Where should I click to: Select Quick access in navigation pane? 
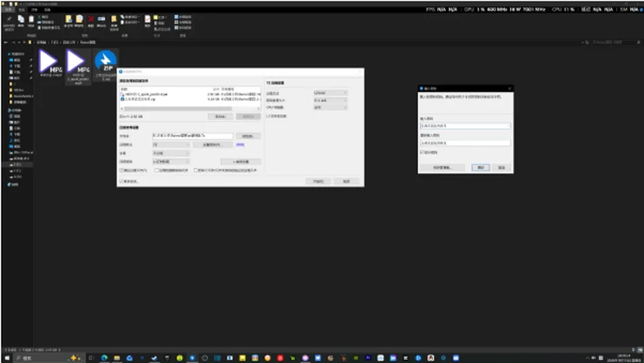tap(16, 54)
